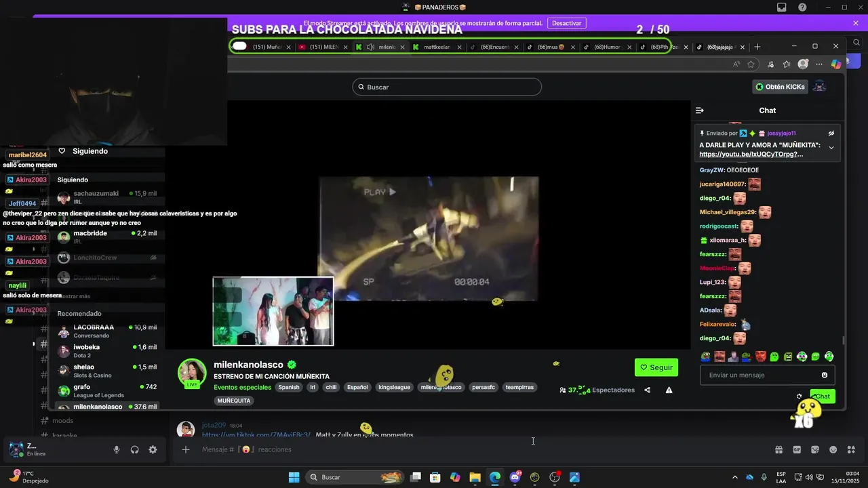Collapse the Kick chat panel

700,110
